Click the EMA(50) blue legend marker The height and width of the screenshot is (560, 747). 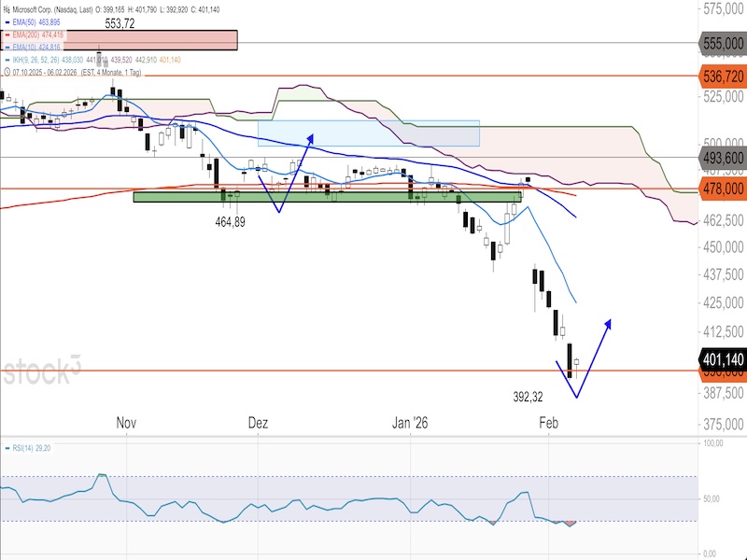(7, 21)
